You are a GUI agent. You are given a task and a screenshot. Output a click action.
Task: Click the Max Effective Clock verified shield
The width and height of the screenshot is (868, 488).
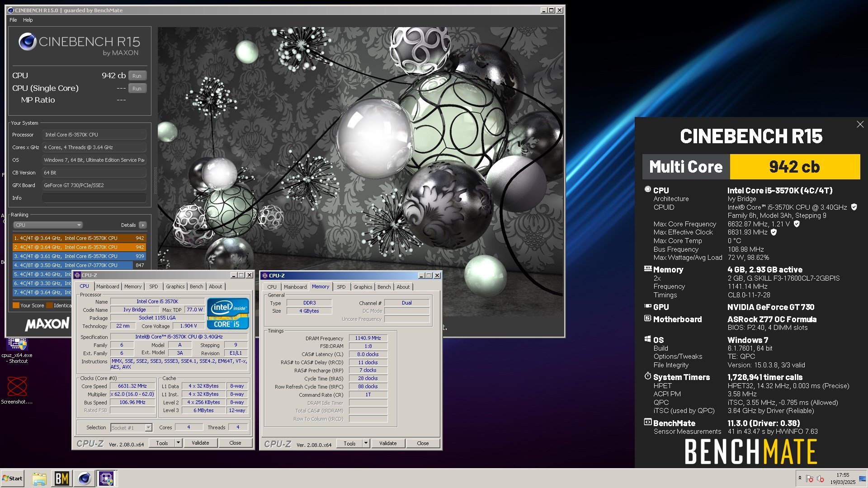pyautogui.click(x=774, y=232)
